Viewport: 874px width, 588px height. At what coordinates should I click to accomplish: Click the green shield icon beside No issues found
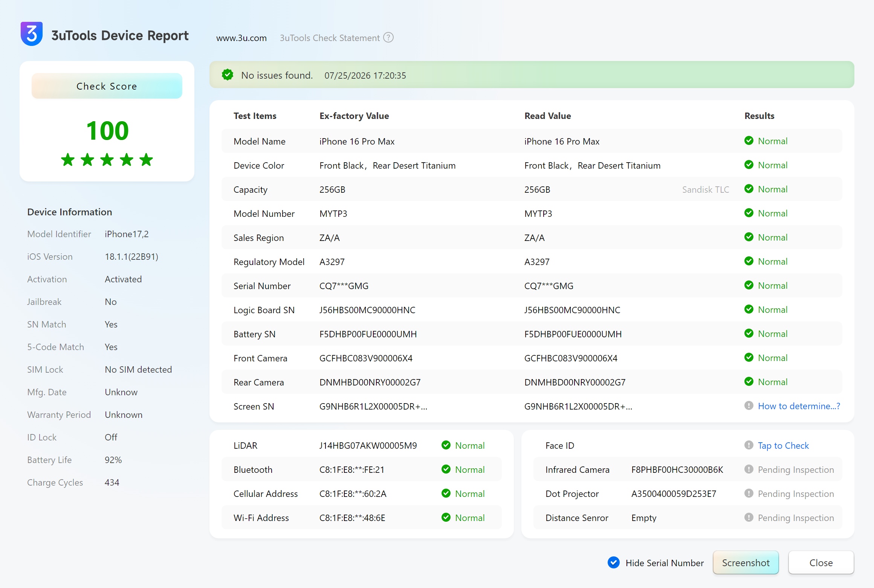[x=228, y=75]
